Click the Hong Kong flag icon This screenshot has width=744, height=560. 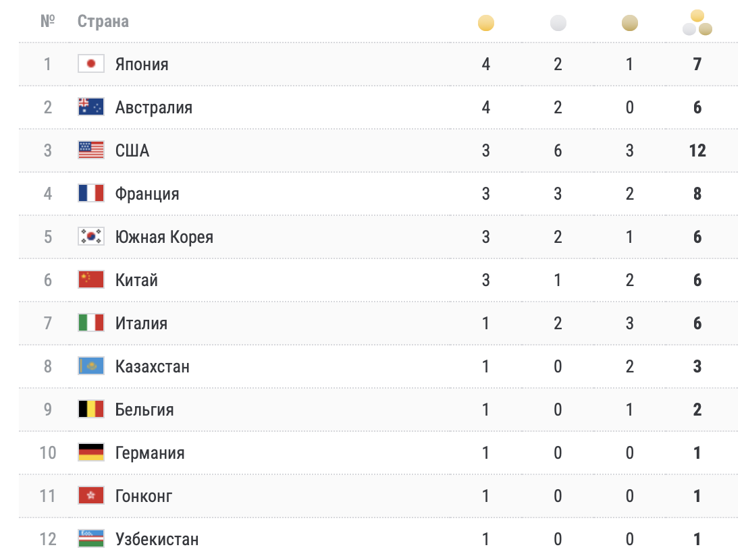[x=91, y=496]
